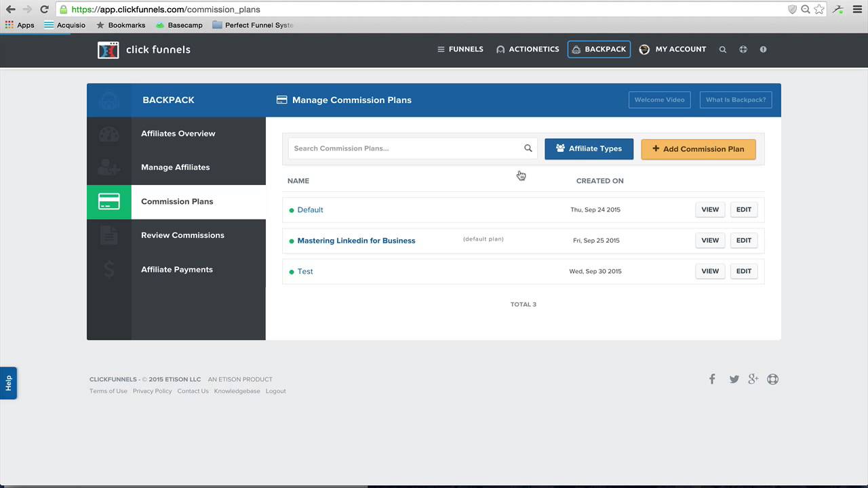
Task: Open the Test commission plan
Action: click(305, 271)
